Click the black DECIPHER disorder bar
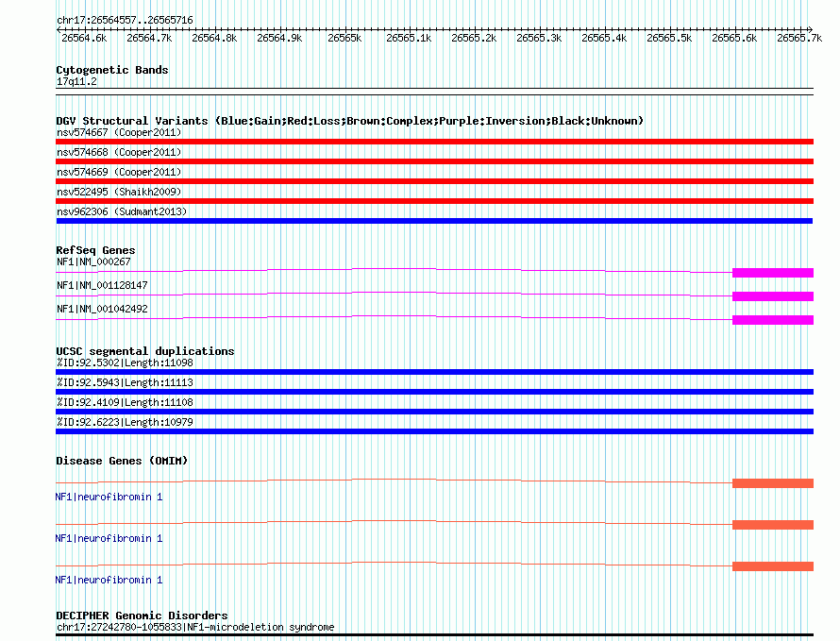This screenshot has height=641, width=840. 434,635
